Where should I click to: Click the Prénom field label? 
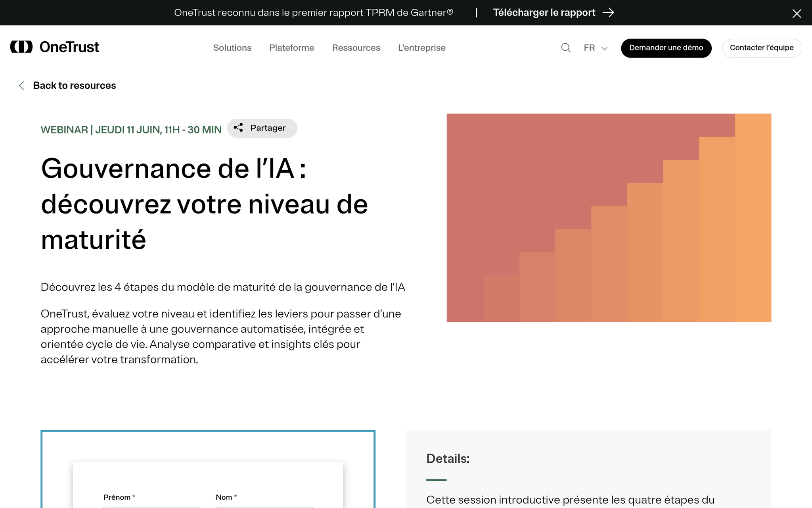point(119,497)
